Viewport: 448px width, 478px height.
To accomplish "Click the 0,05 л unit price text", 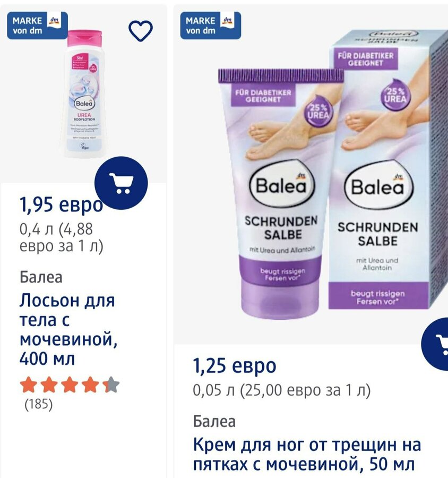I will click(x=282, y=390).
